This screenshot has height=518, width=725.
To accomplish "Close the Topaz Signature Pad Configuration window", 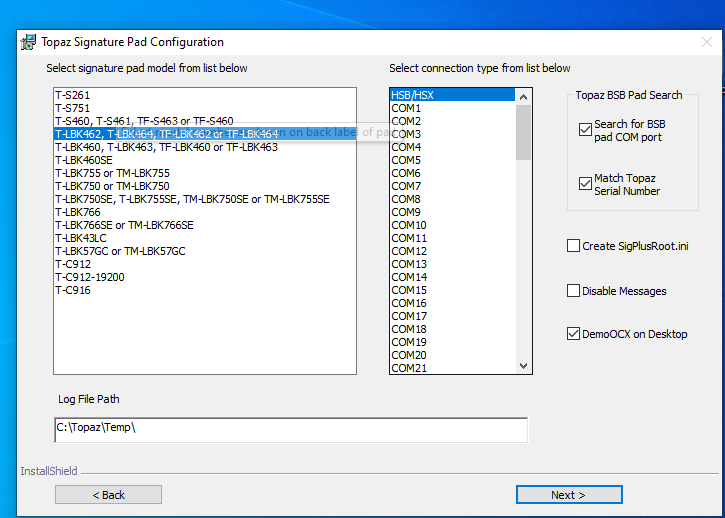I will click(706, 42).
